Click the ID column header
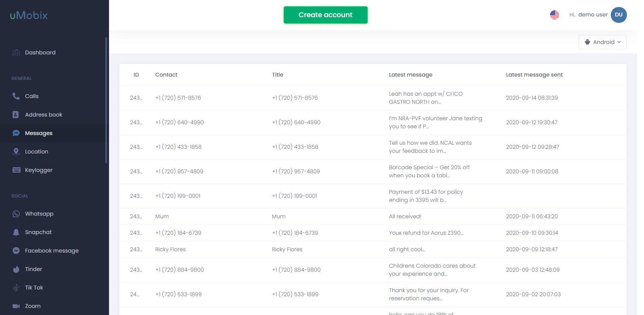Viewport: 644px width, 315px height. coord(136,75)
